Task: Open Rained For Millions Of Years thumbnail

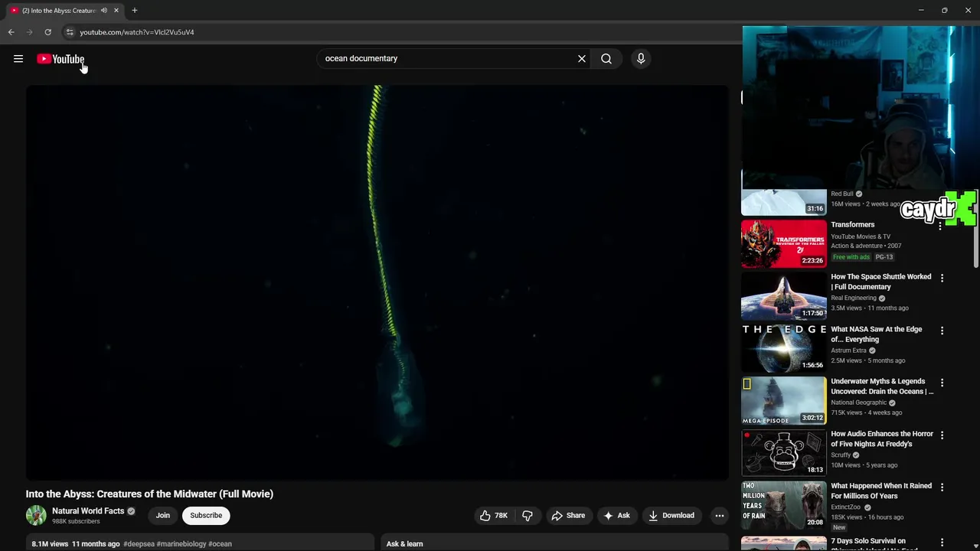Action: (784, 505)
